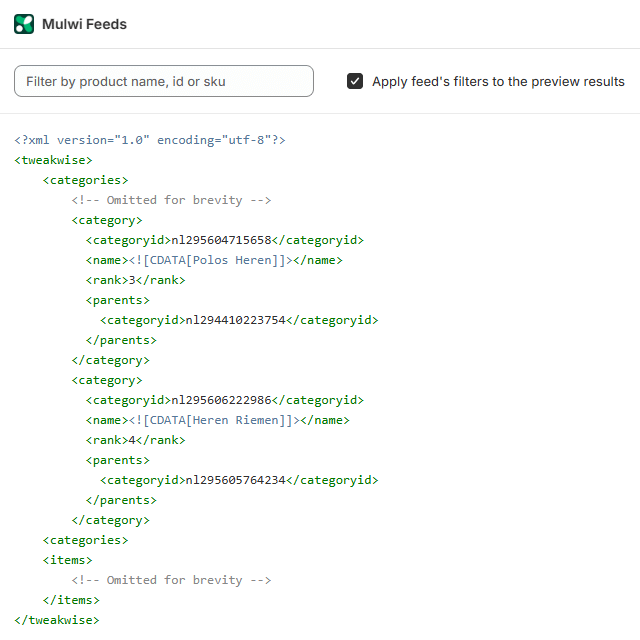Select the opening tweakwise tag
This screenshot has height=640, width=640.
click(x=54, y=160)
